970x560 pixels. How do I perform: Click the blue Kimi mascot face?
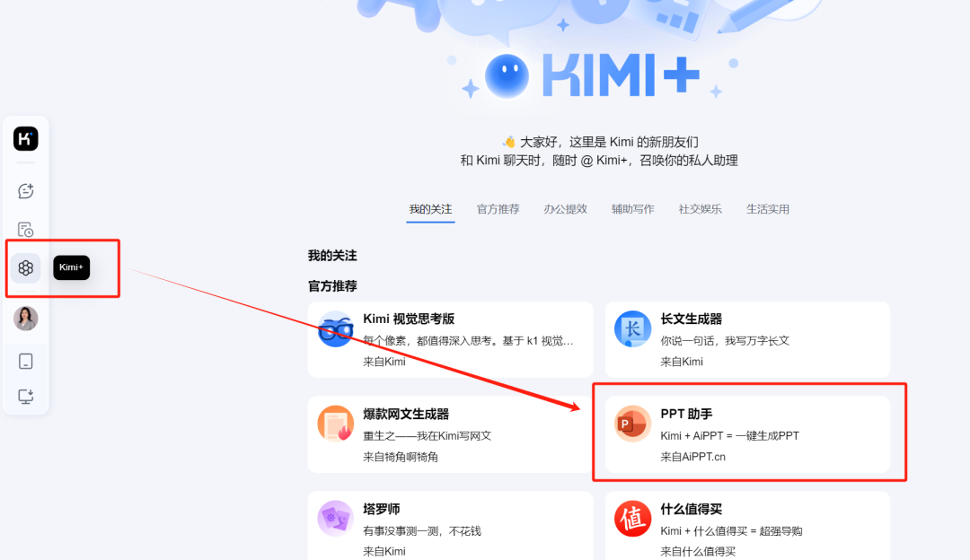[x=507, y=76]
